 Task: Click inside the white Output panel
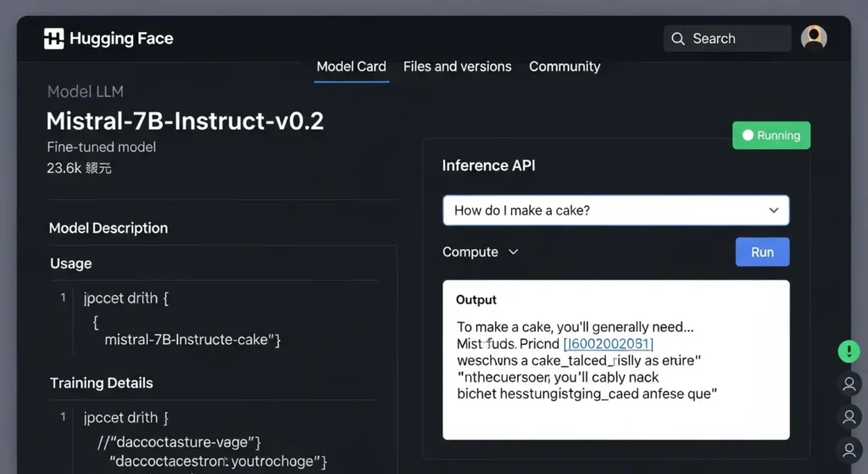[x=615, y=415]
